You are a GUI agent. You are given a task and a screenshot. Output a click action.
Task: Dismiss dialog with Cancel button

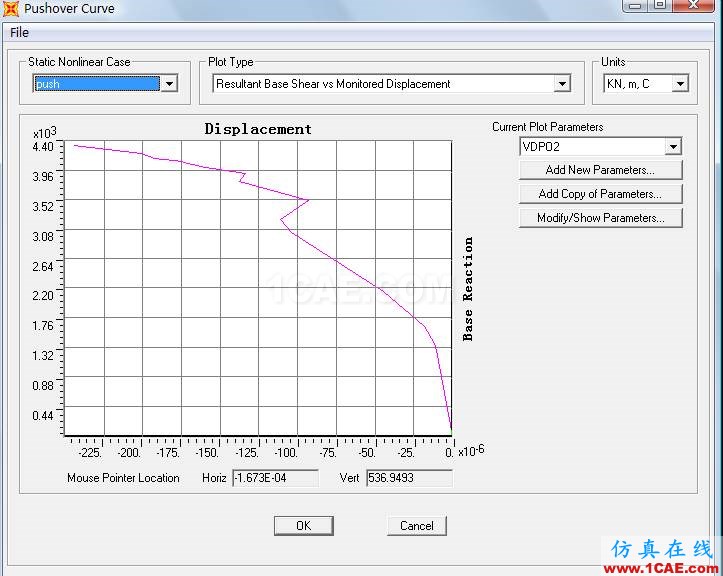[417, 526]
